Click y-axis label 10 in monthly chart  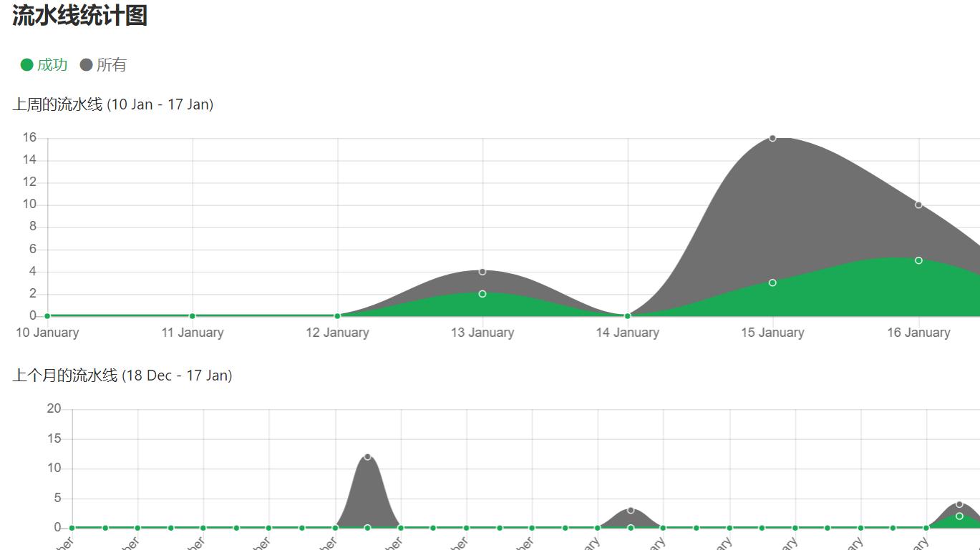(x=54, y=468)
